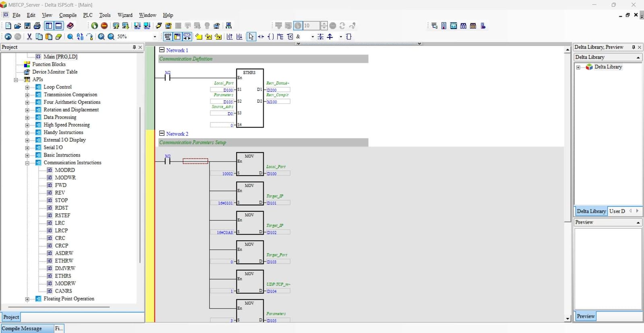Open the Compile menu
The width and height of the screenshot is (644, 333).
[x=68, y=15]
